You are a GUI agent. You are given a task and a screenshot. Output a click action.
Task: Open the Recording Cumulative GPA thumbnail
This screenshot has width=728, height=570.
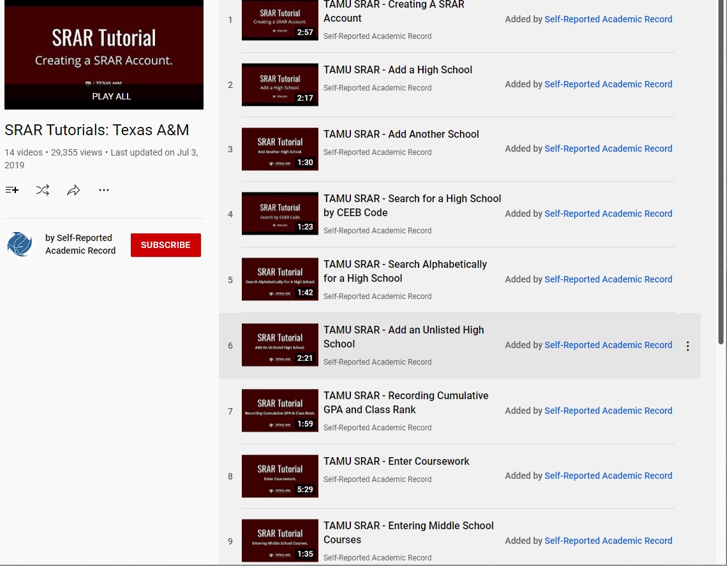coord(280,411)
